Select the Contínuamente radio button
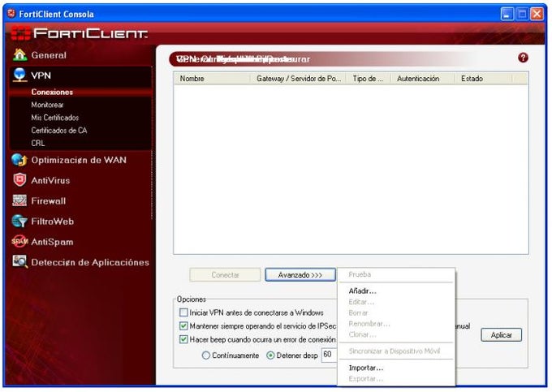 [206, 355]
